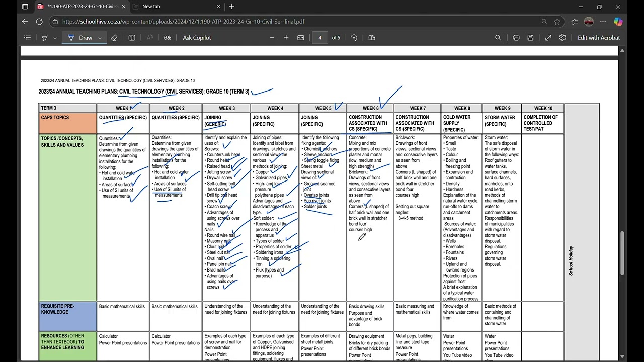The height and width of the screenshot is (362, 644).
Task: Click the TERM 3 header cell
Action: [x=68, y=108]
